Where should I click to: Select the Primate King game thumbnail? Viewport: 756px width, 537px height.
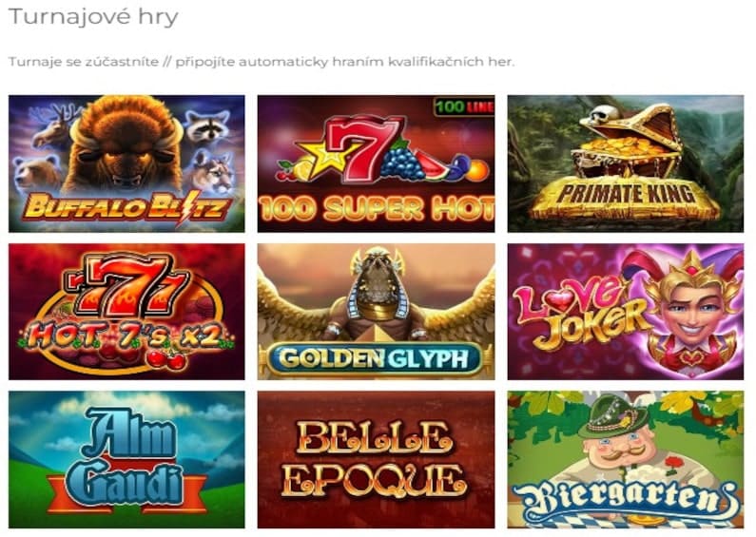point(626,163)
